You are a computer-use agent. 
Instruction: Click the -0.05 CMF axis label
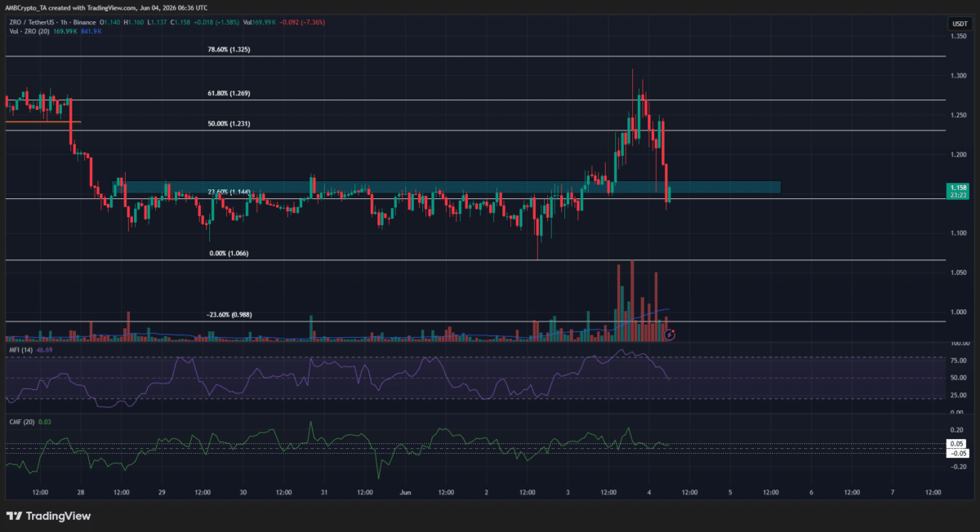956,453
